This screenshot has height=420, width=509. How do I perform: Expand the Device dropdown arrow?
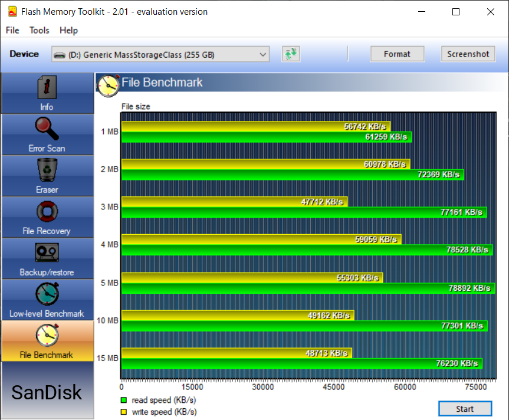(263, 54)
